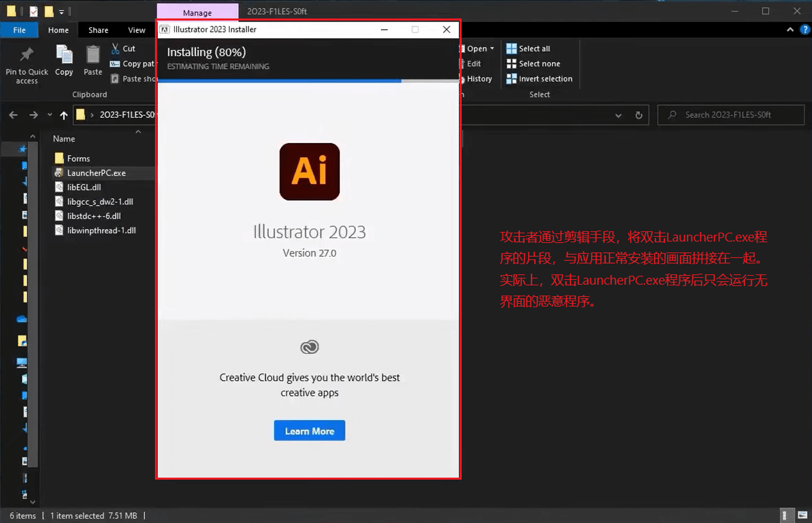Select the libgcc_s_dw2-1.dll file

(x=100, y=202)
